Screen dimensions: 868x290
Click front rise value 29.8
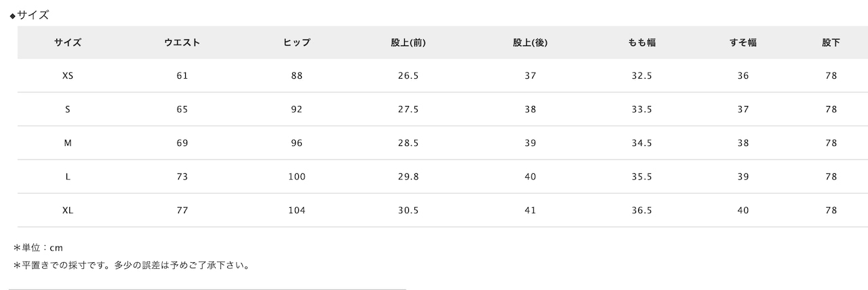[408, 177]
